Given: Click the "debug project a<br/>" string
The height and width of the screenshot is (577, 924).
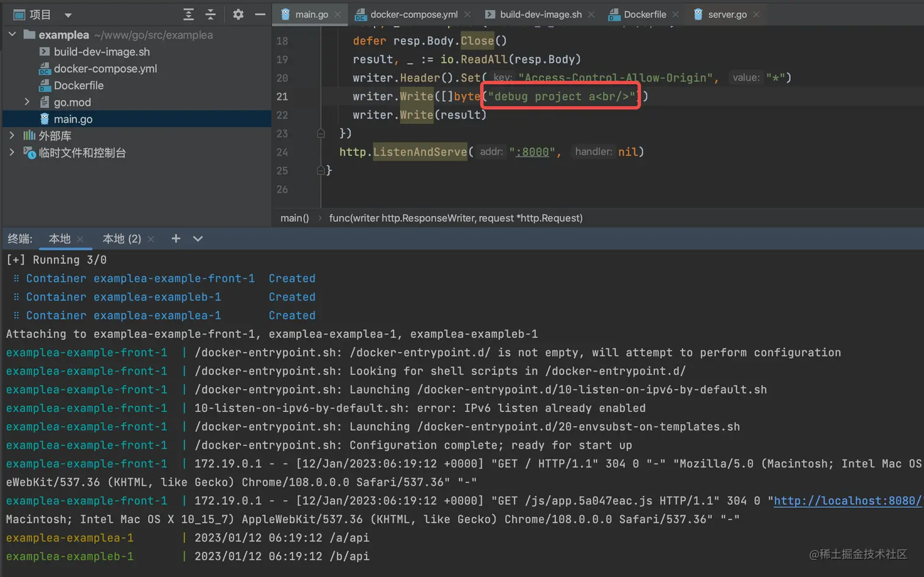Looking at the screenshot, I should 562,97.
